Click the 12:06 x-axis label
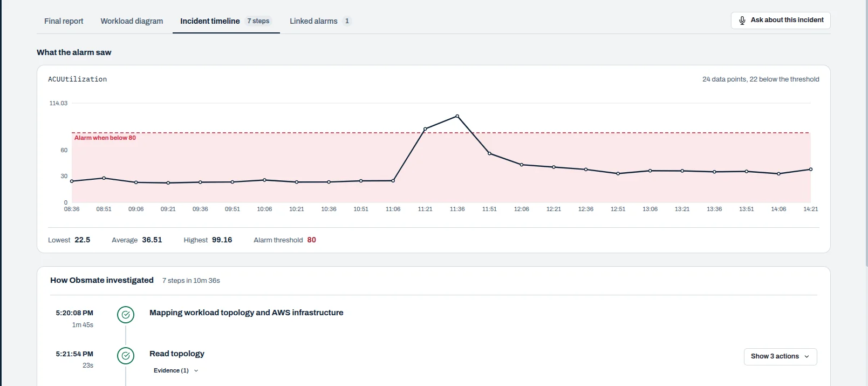 tap(522, 209)
